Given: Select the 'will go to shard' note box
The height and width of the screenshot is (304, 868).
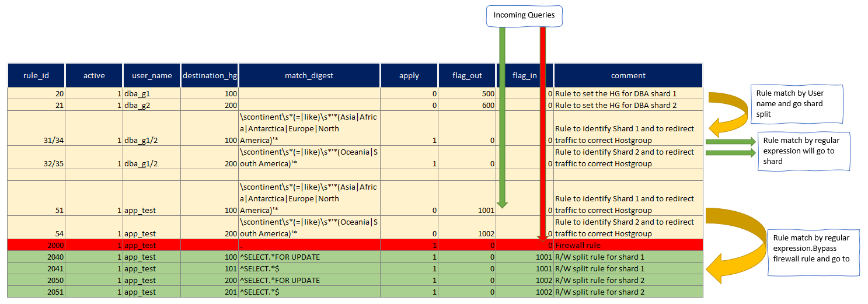Looking at the screenshot, I should [804, 151].
